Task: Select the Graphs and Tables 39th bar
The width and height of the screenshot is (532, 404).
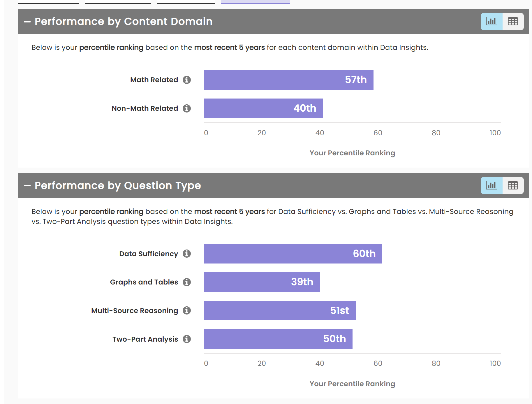Action: pyautogui.click(x=262, y=282)
